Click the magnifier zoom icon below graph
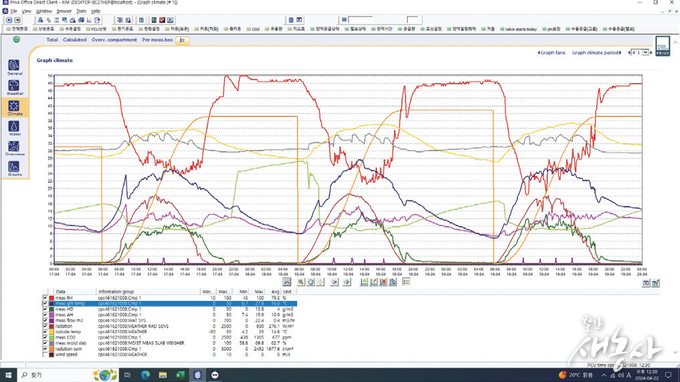This screenshot has height=382, width=680. (x=301, y=282)
